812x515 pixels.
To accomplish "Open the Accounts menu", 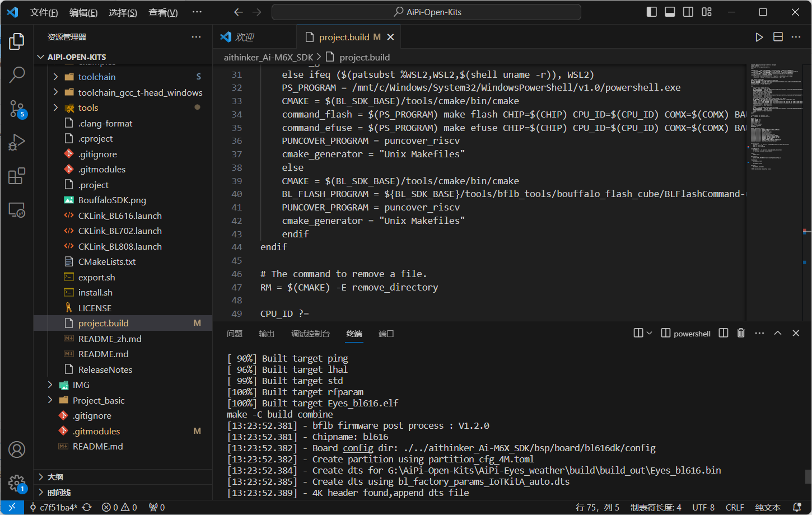I will [17, 450].
